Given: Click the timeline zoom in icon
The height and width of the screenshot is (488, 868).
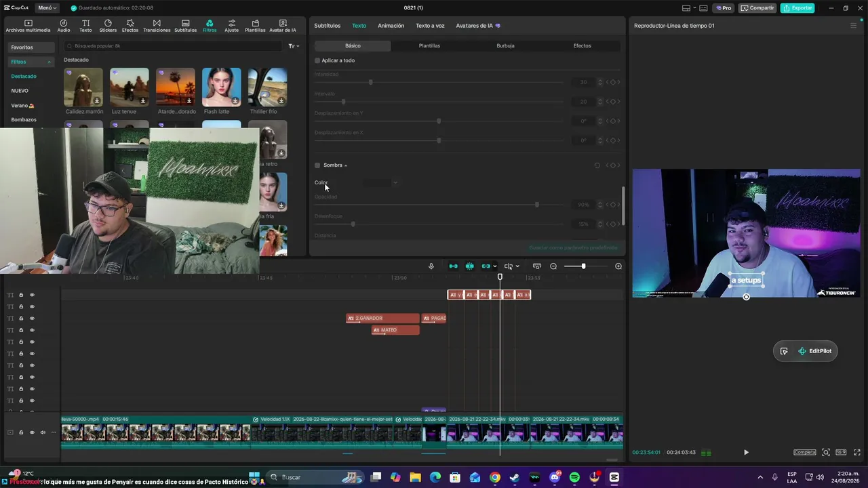Looking at the screenshot, I should (x=618, y=266).
